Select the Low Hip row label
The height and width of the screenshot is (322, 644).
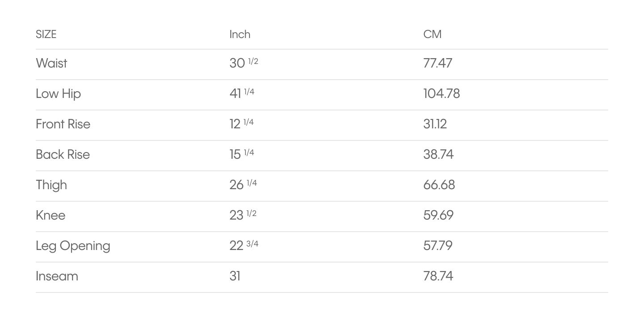coord(58,93)
